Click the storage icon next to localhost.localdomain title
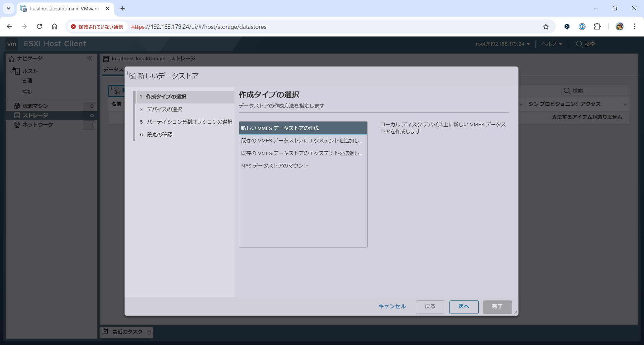 (x=106, y=59)
